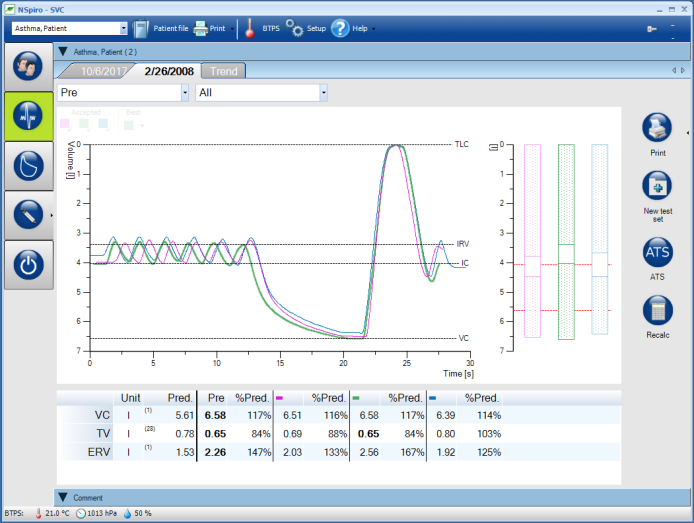This screenshot has width=694, height=523.
Task: Expand the Comment section bar
Action: (63, 497)
